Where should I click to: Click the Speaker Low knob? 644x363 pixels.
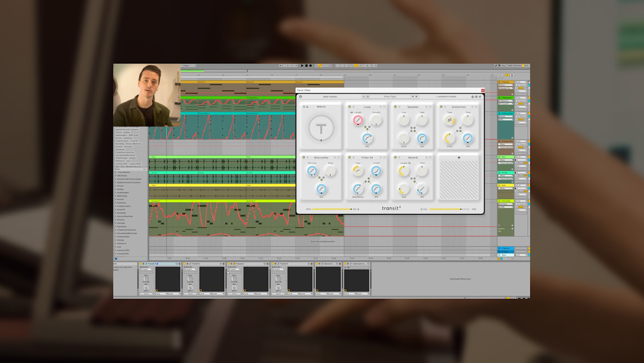tap(404, 120)
